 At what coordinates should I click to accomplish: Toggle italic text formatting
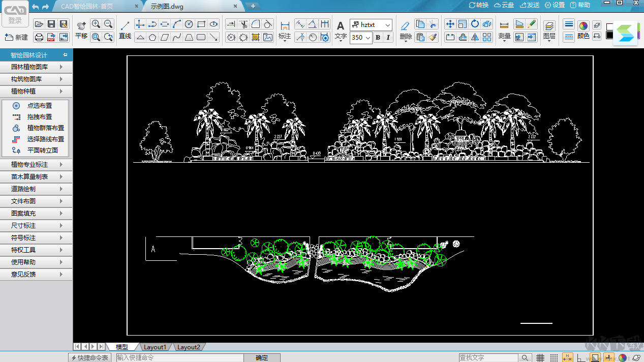(x=388, y=38)
